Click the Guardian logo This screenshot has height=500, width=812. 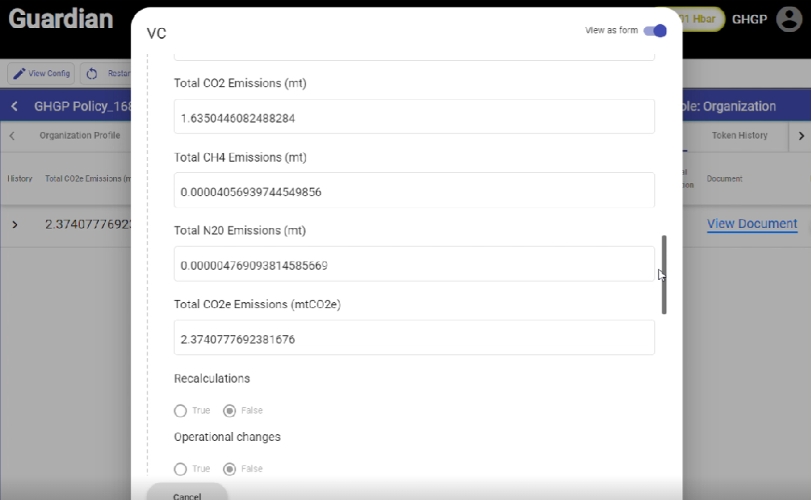(x=60, y=19)
